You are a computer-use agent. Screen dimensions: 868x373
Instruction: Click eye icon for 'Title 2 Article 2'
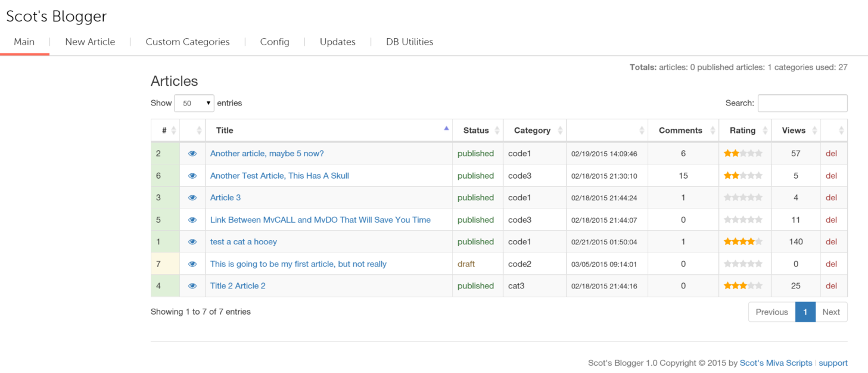coord(192,286)
